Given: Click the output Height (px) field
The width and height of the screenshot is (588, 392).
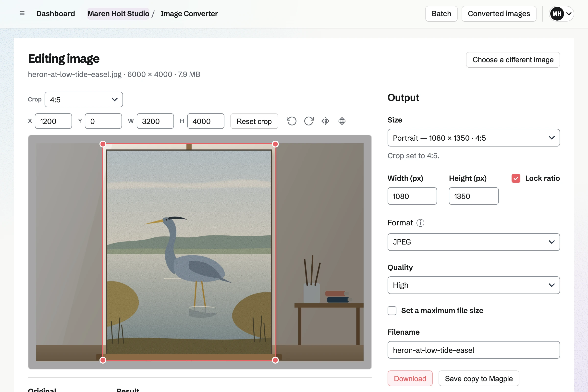Looking at the screenshot, I should click(x=474, y=196).
